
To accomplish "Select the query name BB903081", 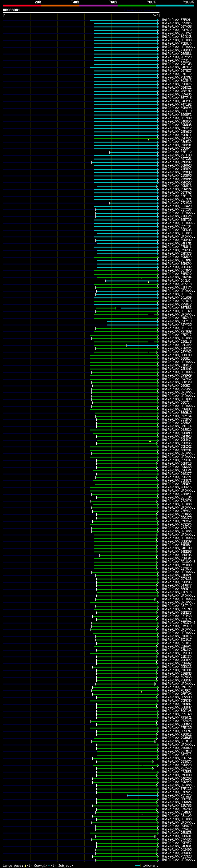I will click(11, 10).
